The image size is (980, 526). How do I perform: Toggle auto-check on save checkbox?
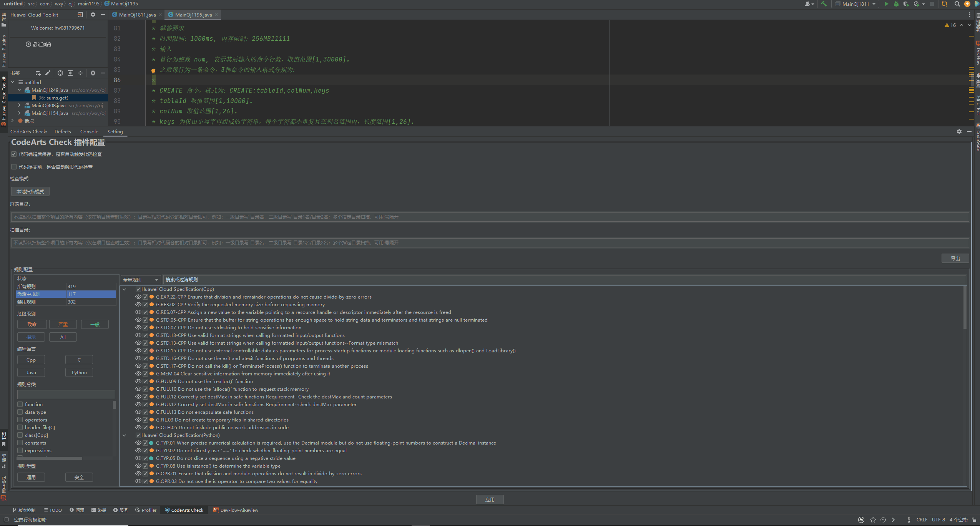pos(14,154)
